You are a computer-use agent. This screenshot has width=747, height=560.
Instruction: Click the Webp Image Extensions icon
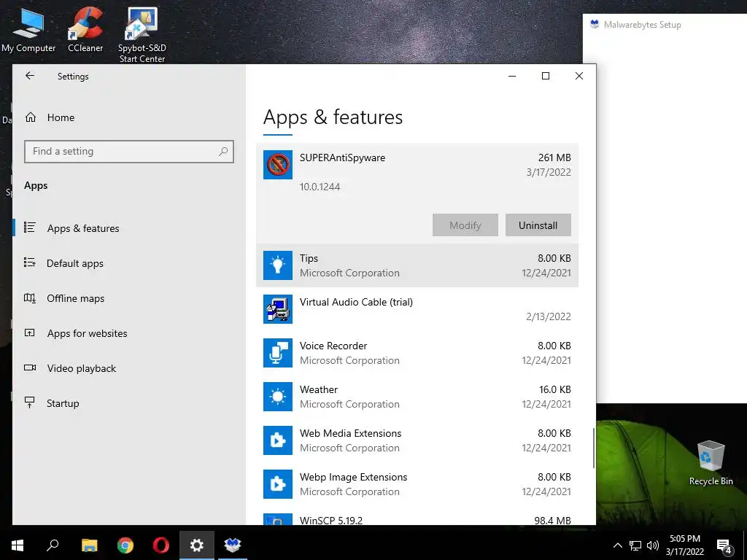(278, 484)
